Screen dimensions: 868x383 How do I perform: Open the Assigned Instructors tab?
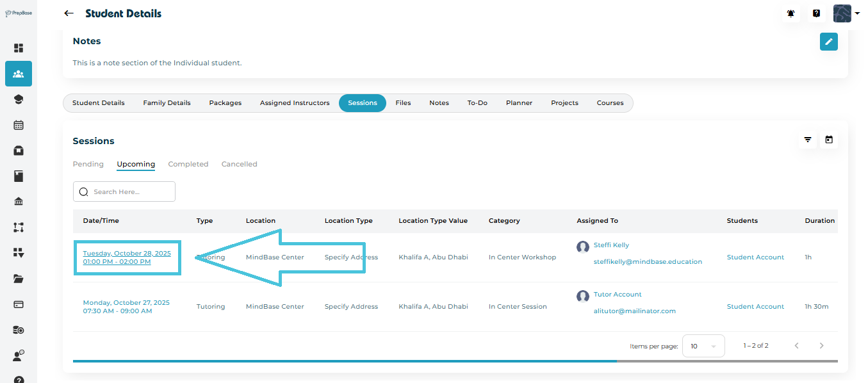point(295,103)
